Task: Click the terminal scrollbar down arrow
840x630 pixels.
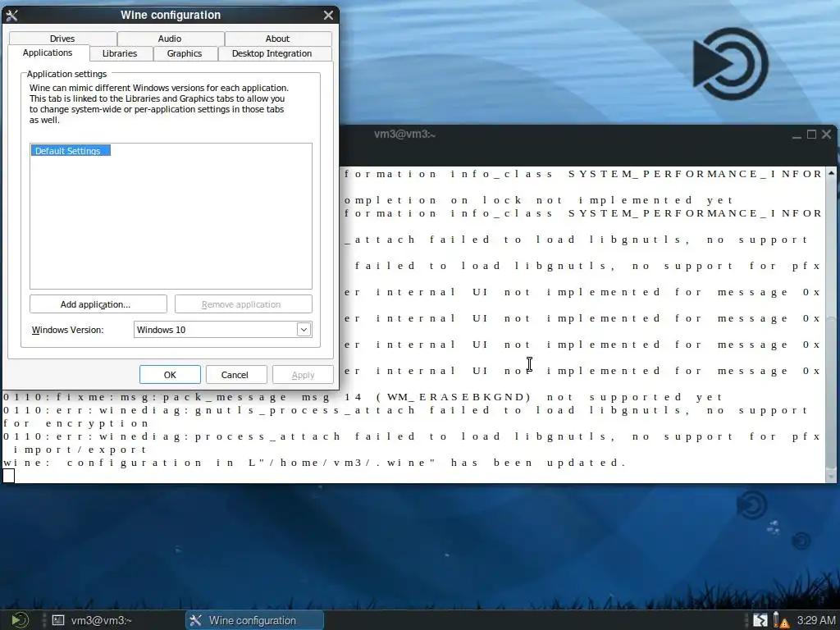Action: (x=831, y=477)
